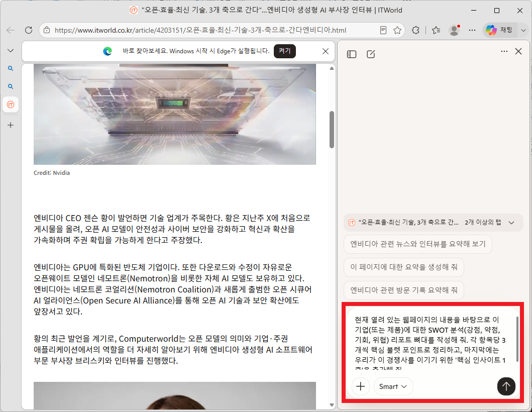
Task: Choose suggestion 엔비디아 관련 방문 기록 요약해 줘
Action: pyautogui.click(x=404, y=290)
